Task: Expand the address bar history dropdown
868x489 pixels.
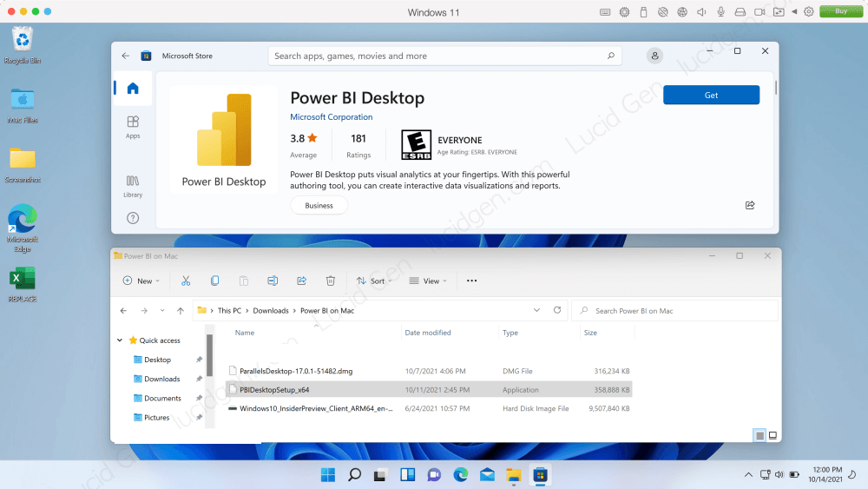Action: click(536, 310)
